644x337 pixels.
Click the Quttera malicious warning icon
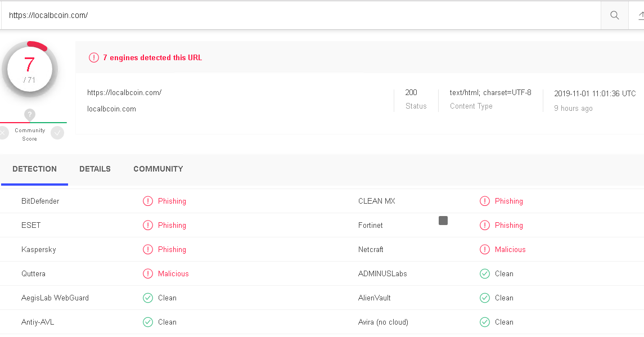148,274
